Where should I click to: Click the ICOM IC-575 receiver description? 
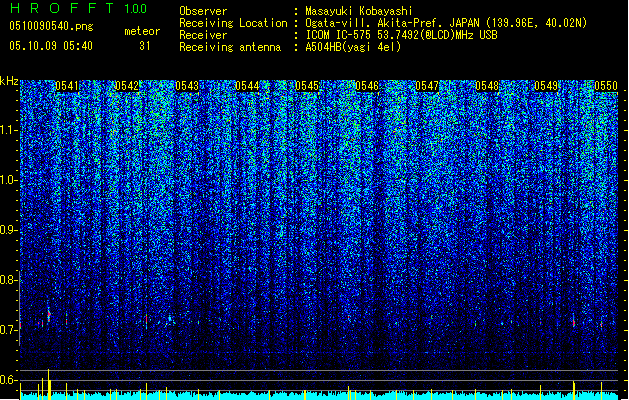pos(401,35)
